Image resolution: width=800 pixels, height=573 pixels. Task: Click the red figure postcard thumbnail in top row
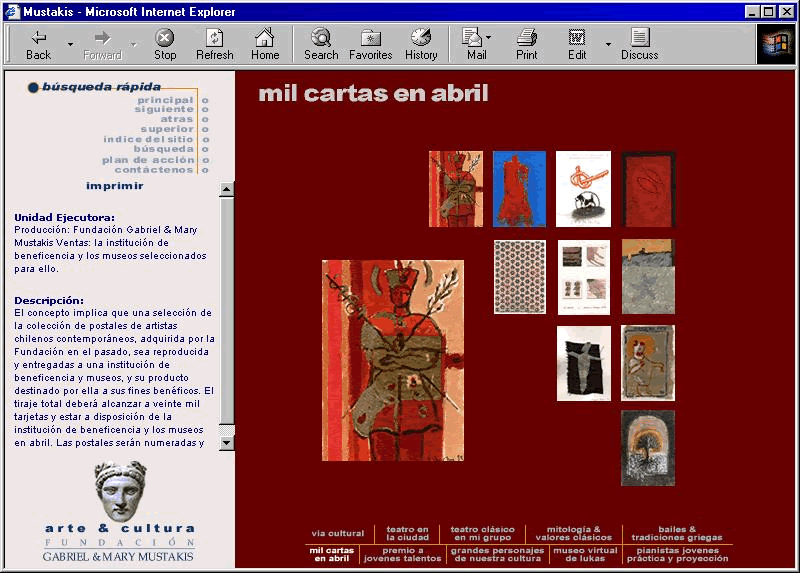456,189
